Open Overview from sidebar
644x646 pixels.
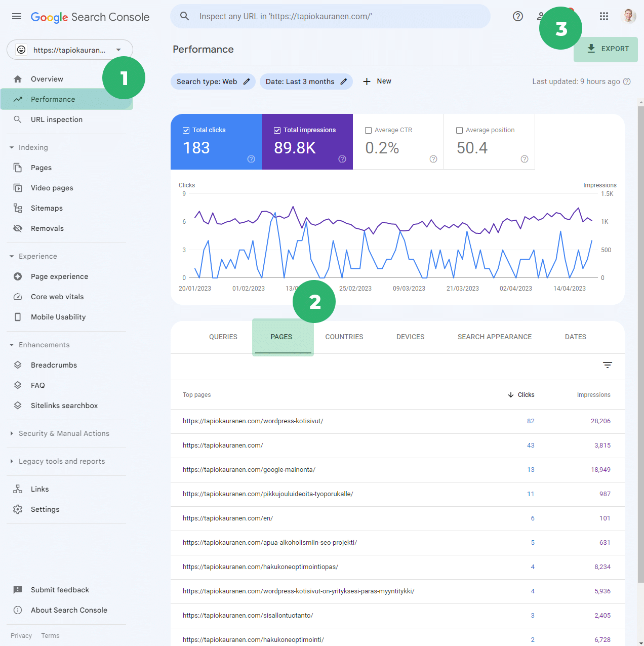point(67,79)
